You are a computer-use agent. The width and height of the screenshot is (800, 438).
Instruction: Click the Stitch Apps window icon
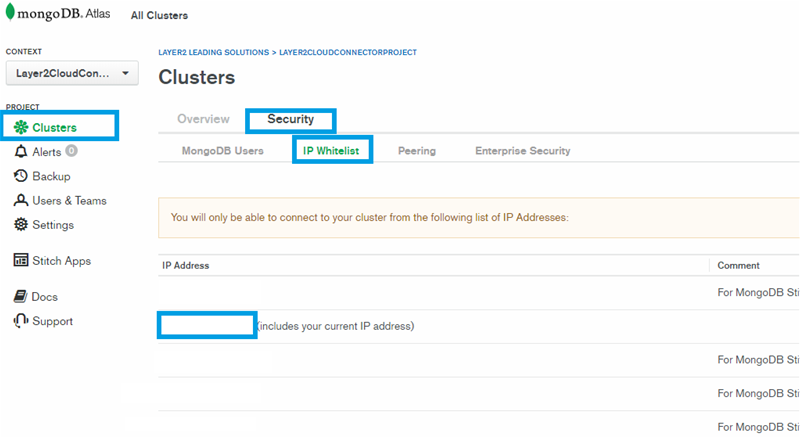[x=21, y=261]
